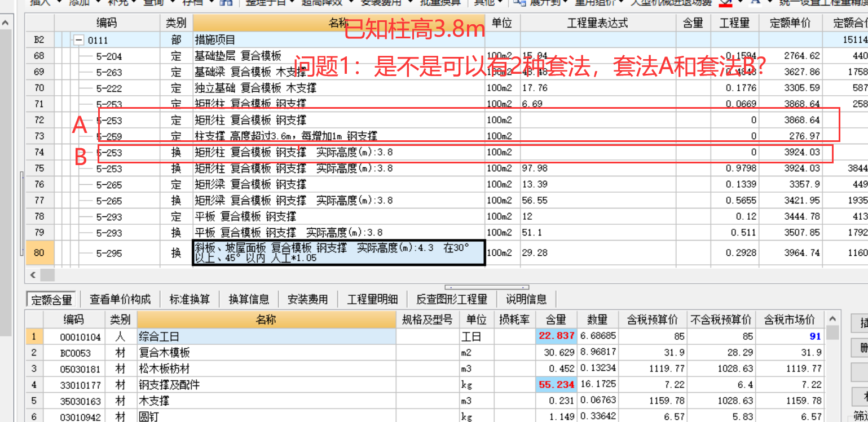
Task: Click 工程量表达式 cell 97.98
Action: pos(598,168)
